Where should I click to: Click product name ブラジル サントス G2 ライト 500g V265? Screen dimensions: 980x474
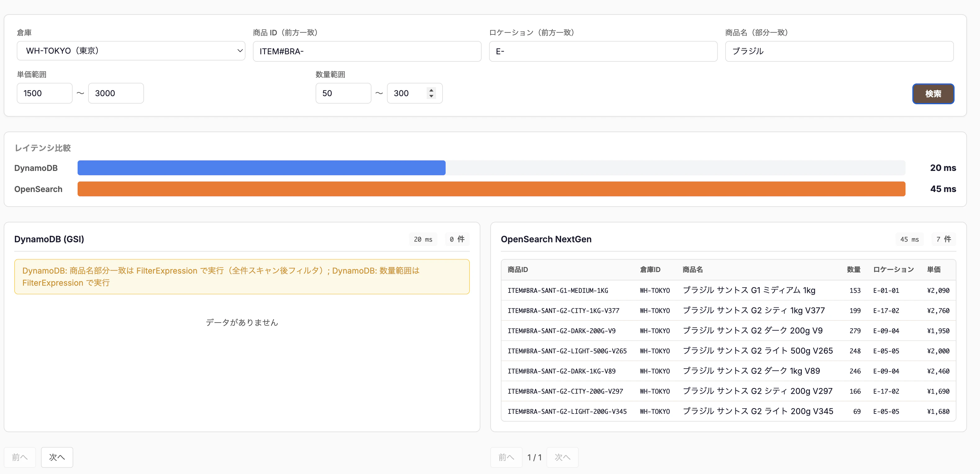point(757,351)
